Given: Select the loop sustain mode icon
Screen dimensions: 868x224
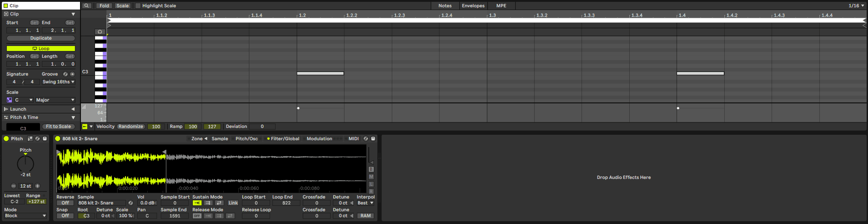Looking at the screenshot, I should tap(208, 203).
